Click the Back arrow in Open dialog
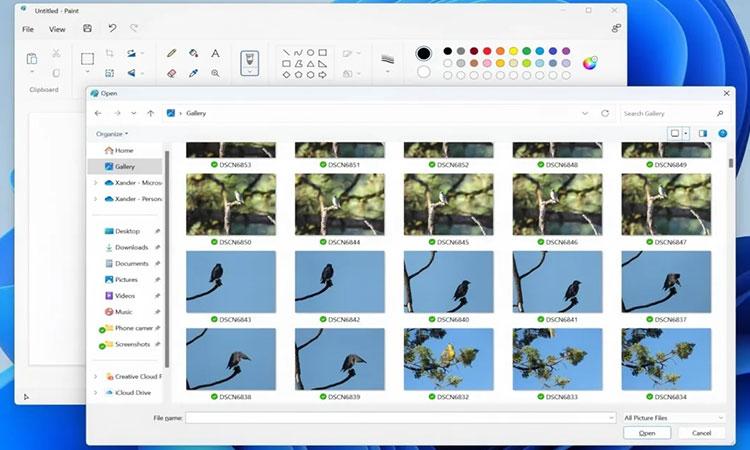Screen dimensions: 750x450 (98, 113)
